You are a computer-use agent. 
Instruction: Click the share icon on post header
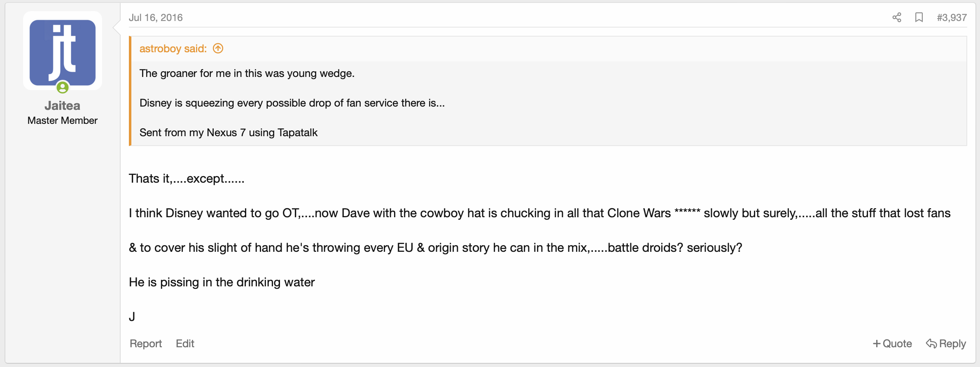tap(896, 17)
